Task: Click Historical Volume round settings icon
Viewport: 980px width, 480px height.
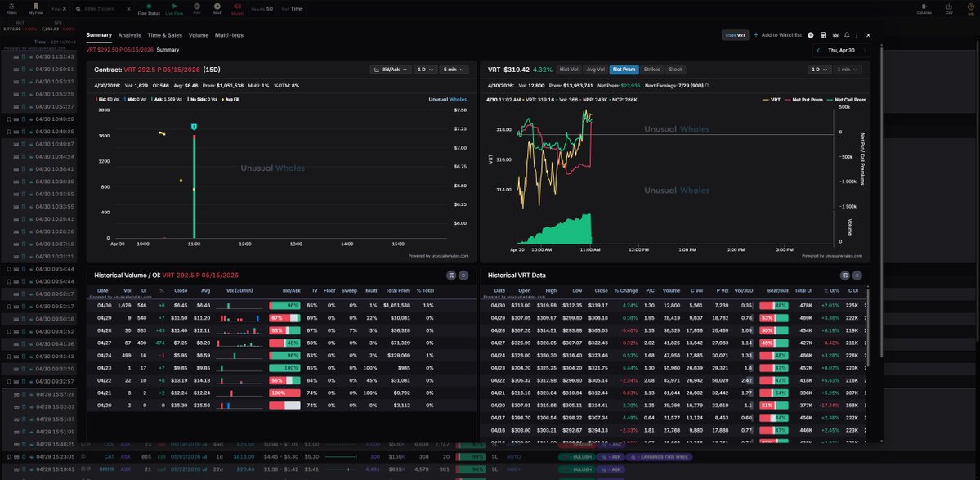Action: click(x=463, y=275)
